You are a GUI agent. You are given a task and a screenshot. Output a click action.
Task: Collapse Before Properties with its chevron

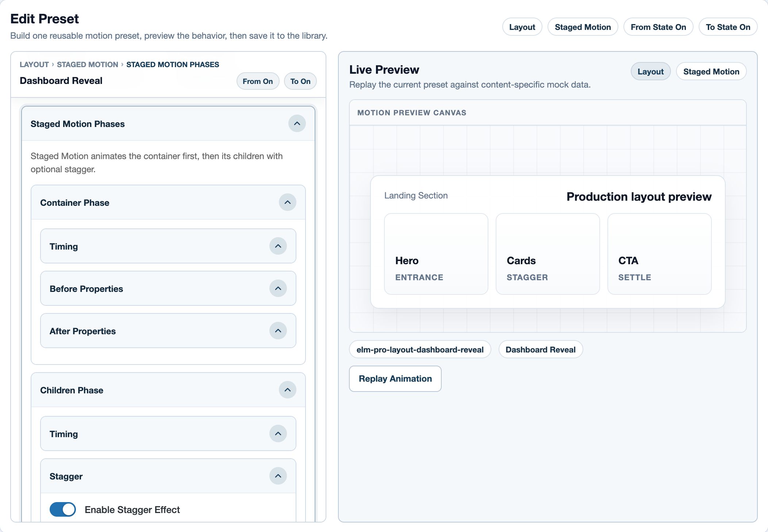pyautogui.click(x=278, y=289)
